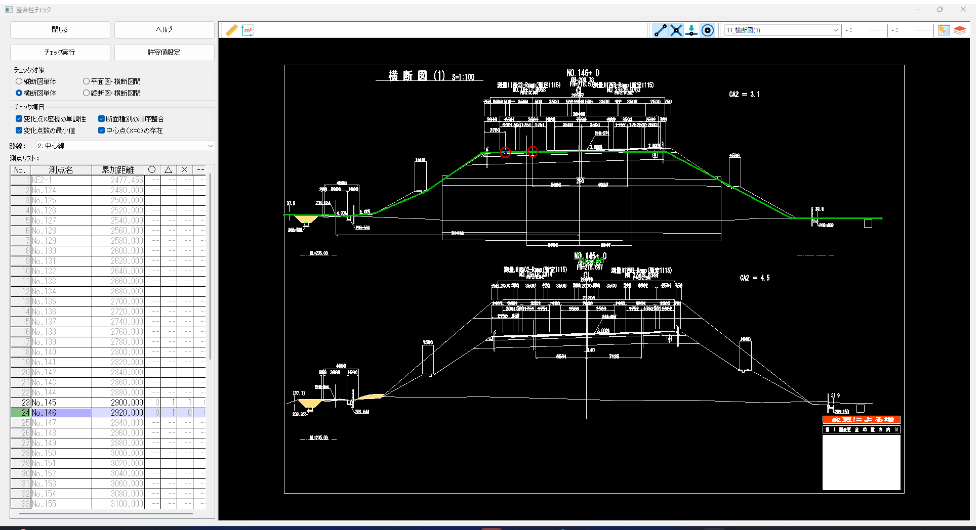Click the right red error circle marker
The width and height of the screenshot is (980, 530).
point(533,151)
